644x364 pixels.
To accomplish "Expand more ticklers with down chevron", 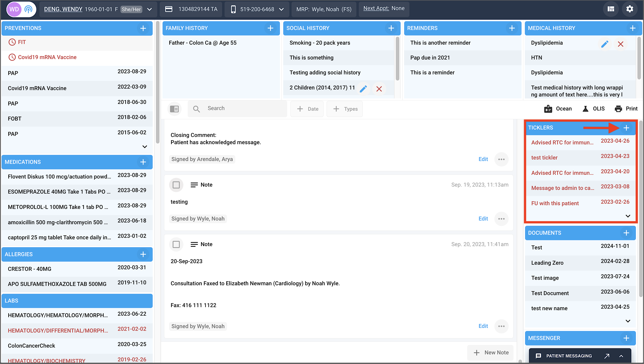I will 628,216.
